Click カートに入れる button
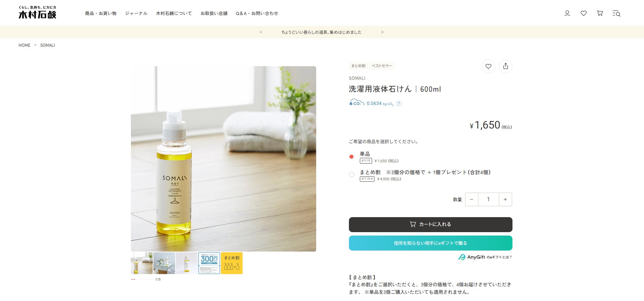Viewport: 644px width, 301px height. 431,225
